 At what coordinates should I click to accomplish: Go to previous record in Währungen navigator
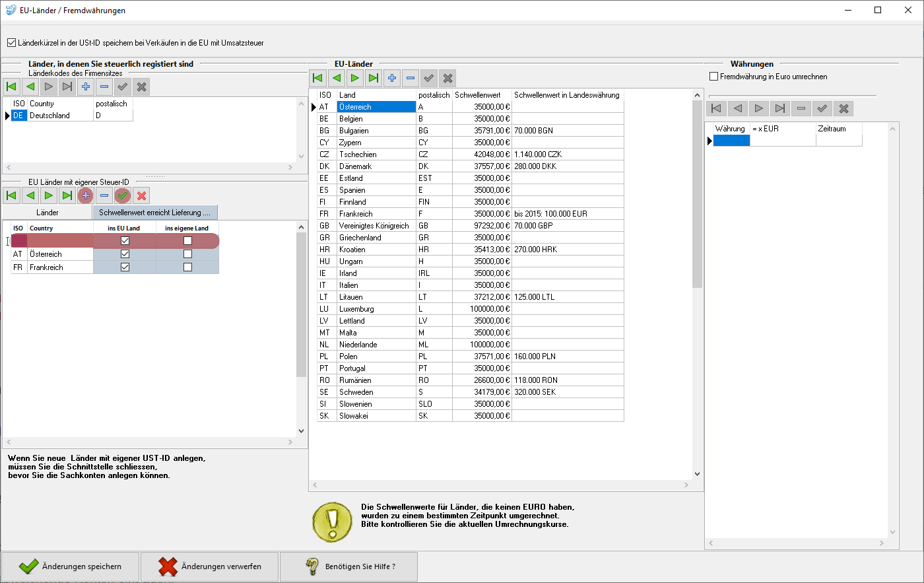(x=738, y=108)
